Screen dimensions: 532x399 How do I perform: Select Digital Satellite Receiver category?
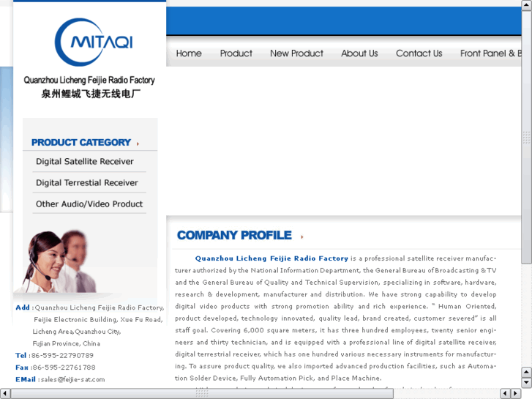click(x=85, y=161)
